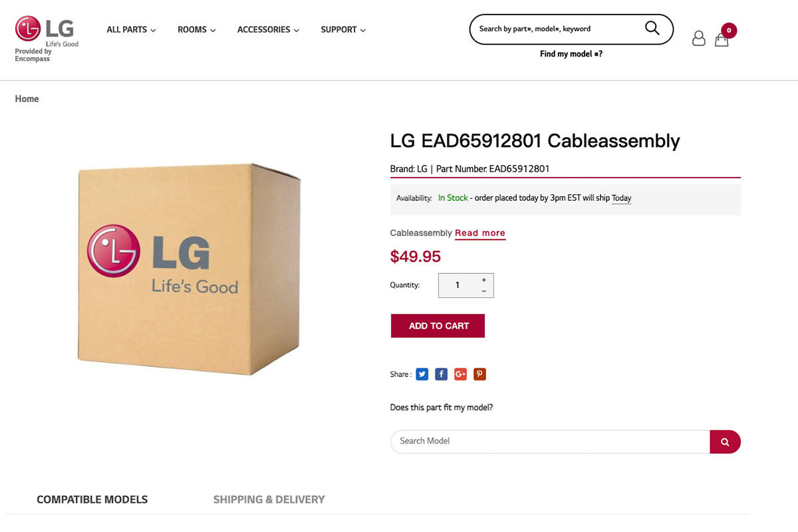This screenshot has height=532, width=798.
Task: Share the part on Pinterest
Action: click(479, 374)
